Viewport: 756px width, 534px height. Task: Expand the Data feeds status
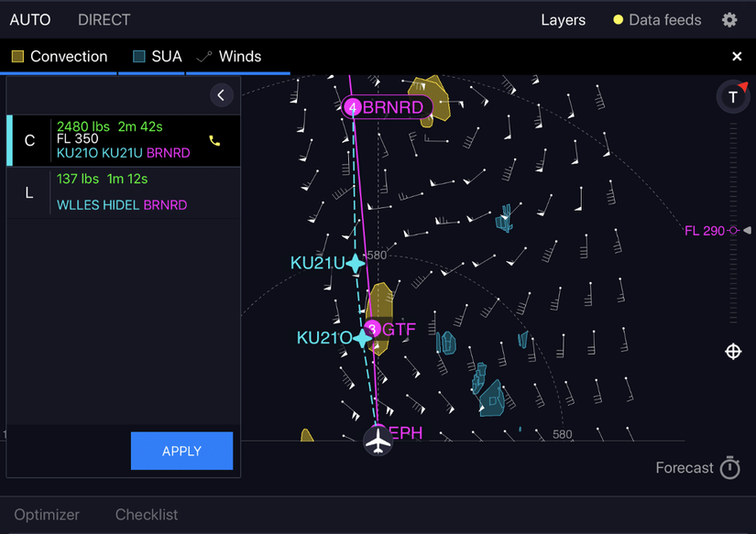tap(656, 20)
